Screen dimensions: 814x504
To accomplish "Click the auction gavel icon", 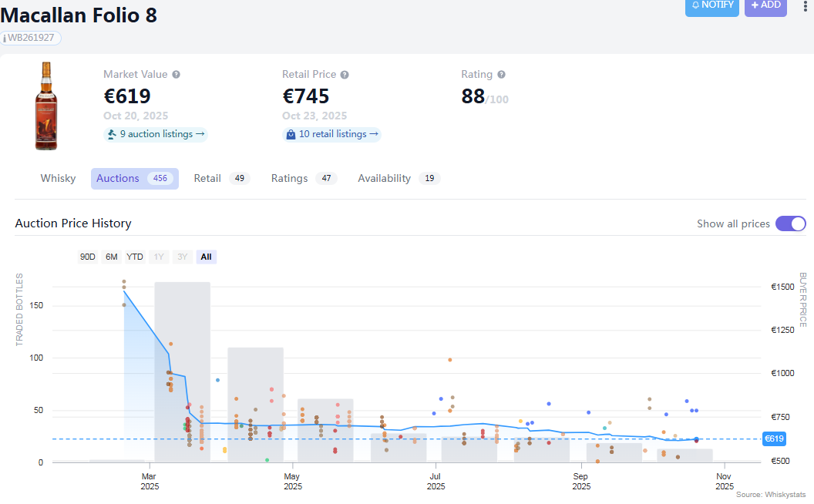I will 112,134.
